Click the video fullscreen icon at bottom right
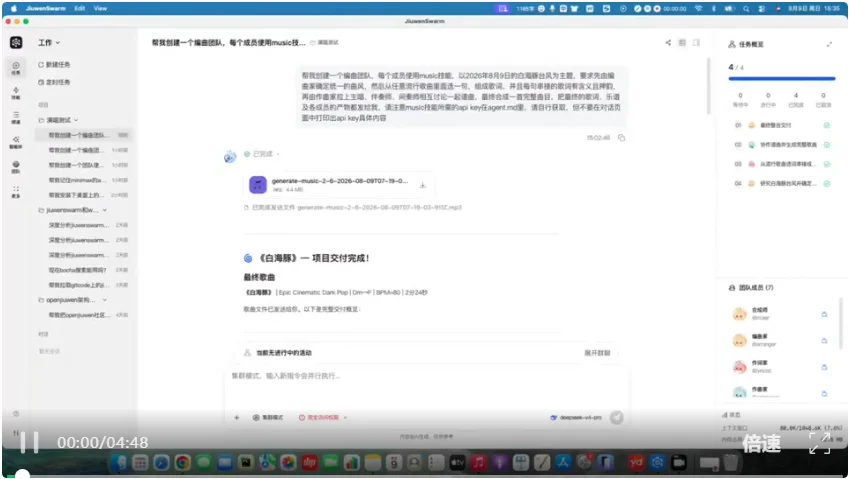Viewport: 849px width, 479px height. [820, 443]
